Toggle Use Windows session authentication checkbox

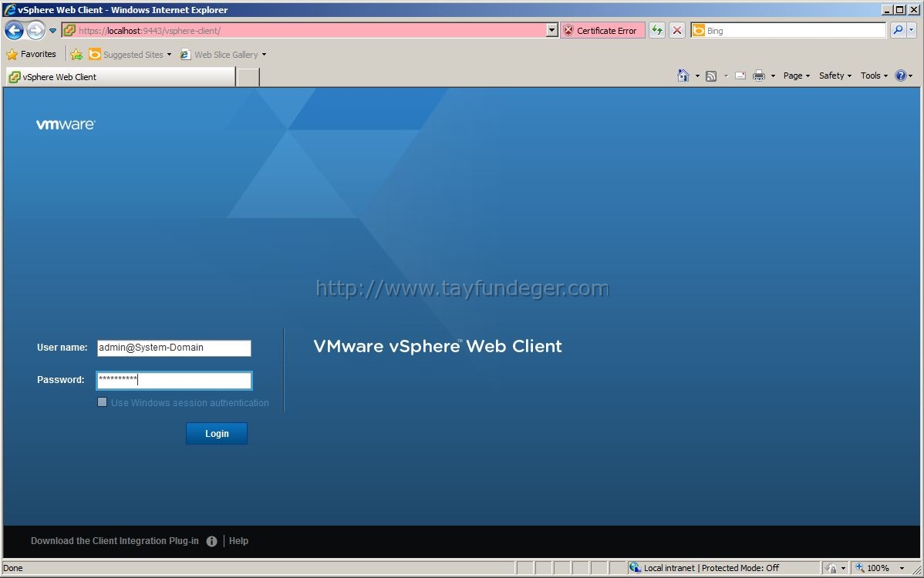102,402
